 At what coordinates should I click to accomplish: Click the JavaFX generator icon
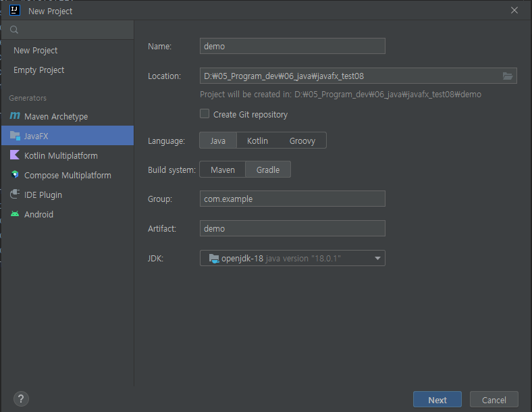(x=15, y=136)
